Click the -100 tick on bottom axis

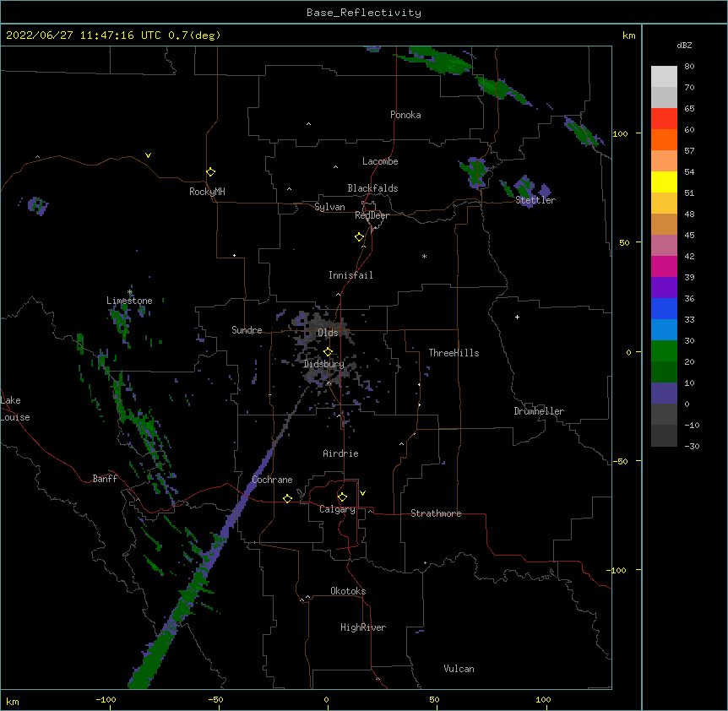tap(106, 699)
